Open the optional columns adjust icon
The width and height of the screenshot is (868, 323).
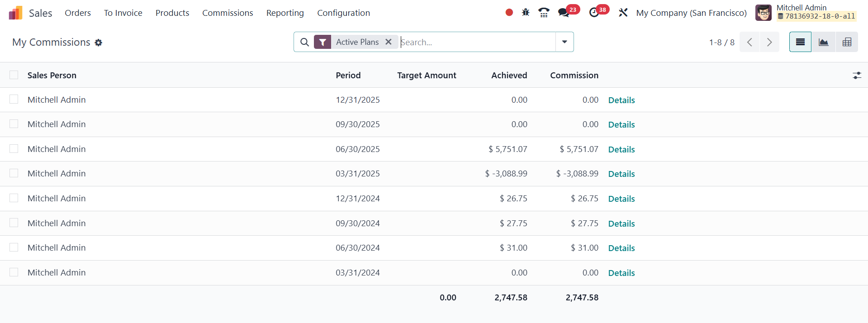tap(857, 76)
